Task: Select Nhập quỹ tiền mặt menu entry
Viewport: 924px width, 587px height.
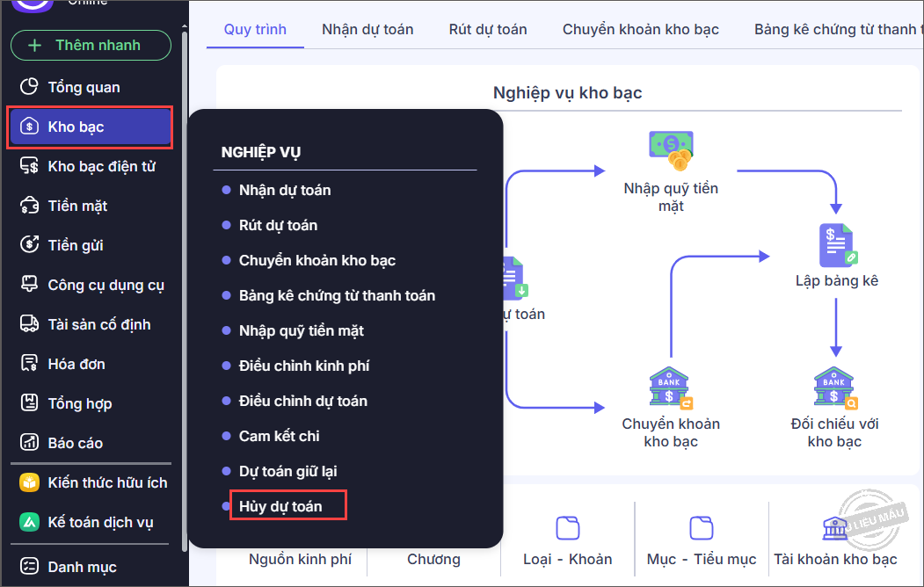Action: 302,331
